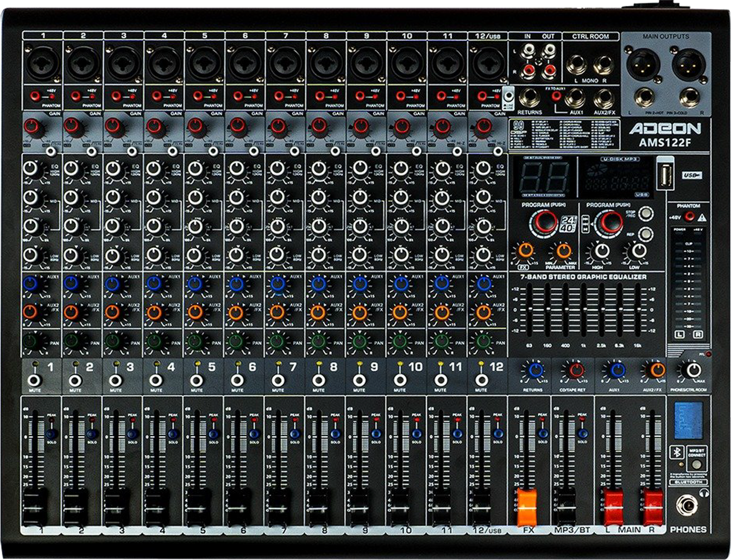Screen dimensions: 731x560
Task: Click the Main Outputs L quarter-inch jack
Action: pyautogui.click(x=645, y=98)
